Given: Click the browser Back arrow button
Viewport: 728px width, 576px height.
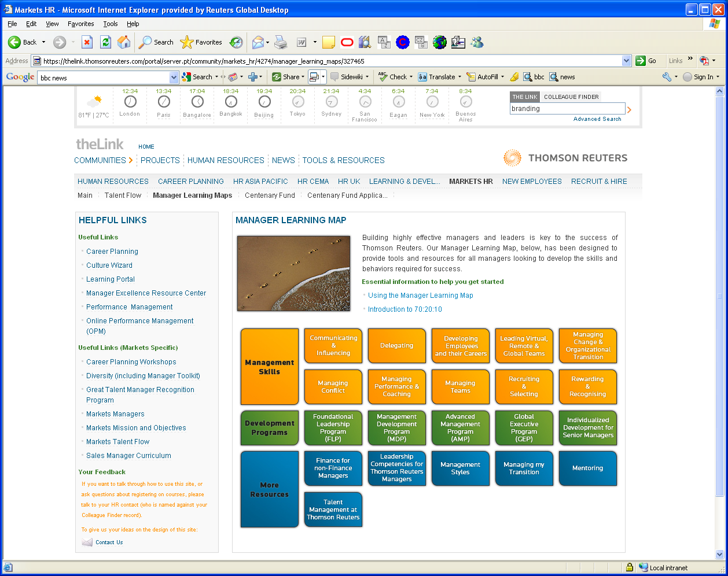Looking at the screenshot, I should click(14, 42).
